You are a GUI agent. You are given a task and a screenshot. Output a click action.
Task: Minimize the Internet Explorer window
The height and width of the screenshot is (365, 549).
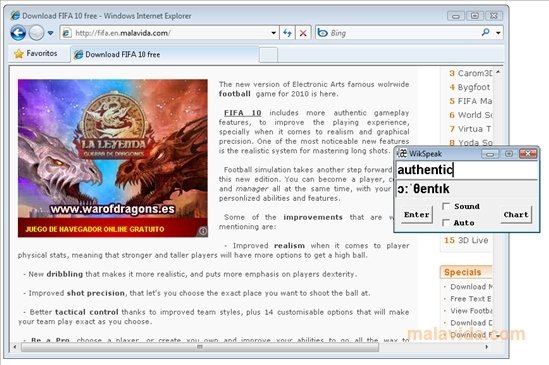click(x=456, y=16)
